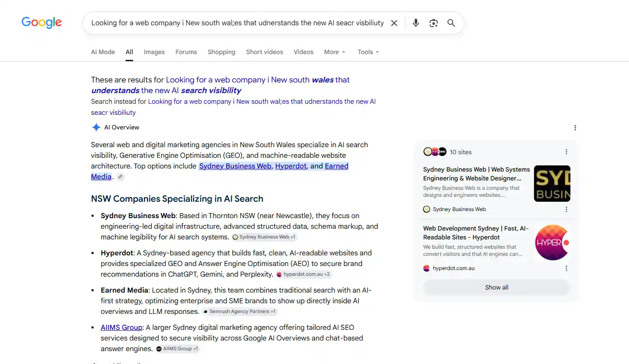
Task: Click the bold Sydney Business Web bullet name
Action: click(x=138, y=215)
